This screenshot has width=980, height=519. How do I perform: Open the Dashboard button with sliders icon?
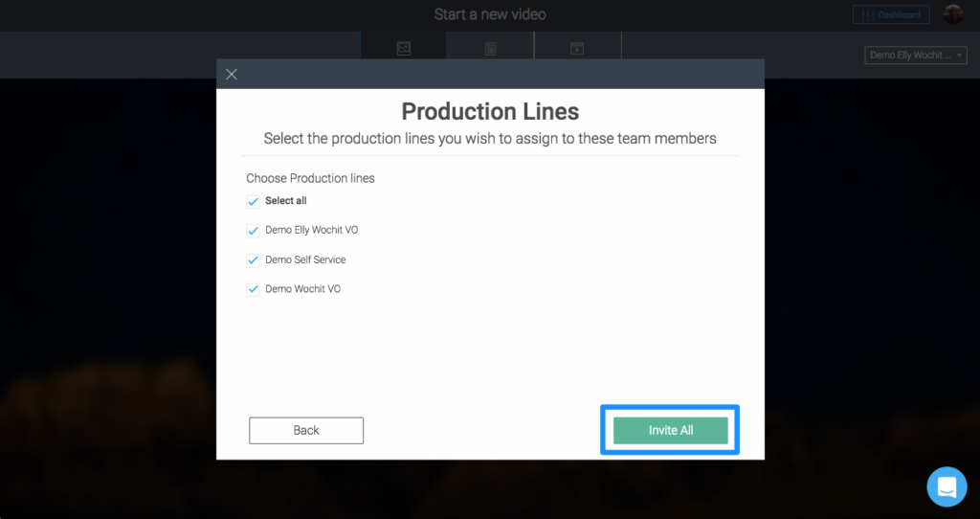(x=891, y=14)
